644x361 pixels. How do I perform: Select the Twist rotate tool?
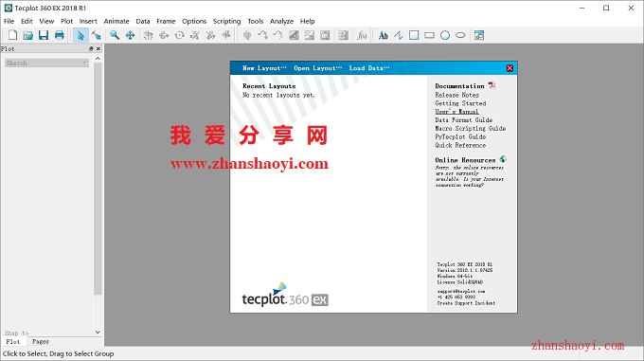tap(180, 35)
